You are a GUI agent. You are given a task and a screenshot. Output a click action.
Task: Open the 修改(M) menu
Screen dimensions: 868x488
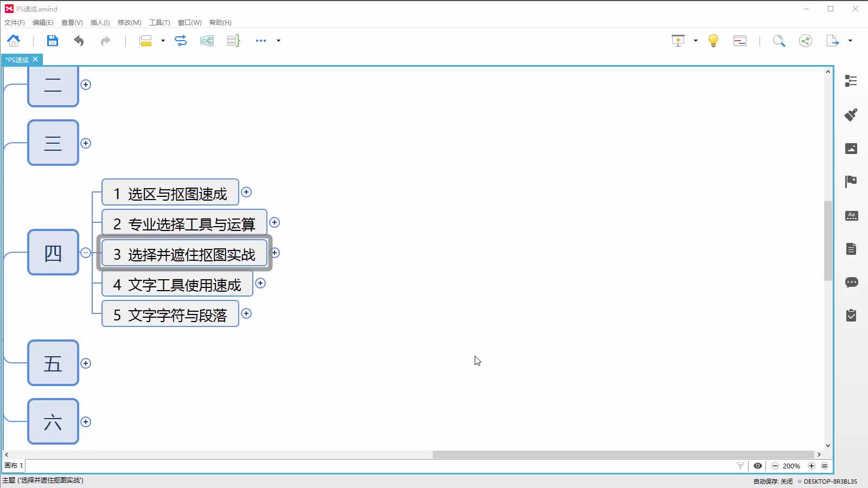coord(129,23)
